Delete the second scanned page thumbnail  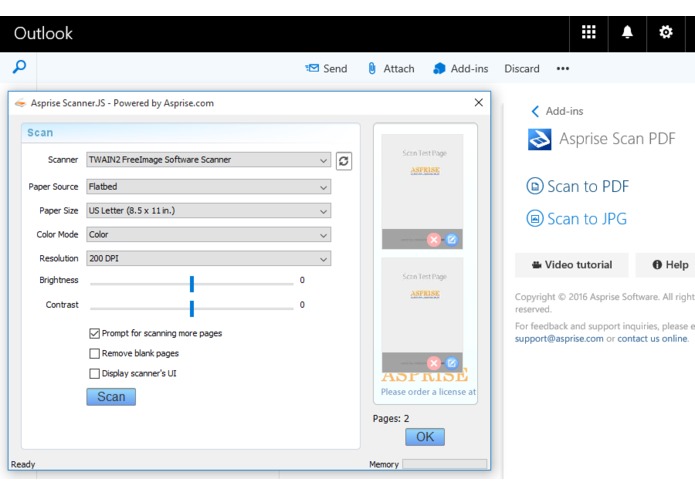pyautogui.click(x=433, y=363)
